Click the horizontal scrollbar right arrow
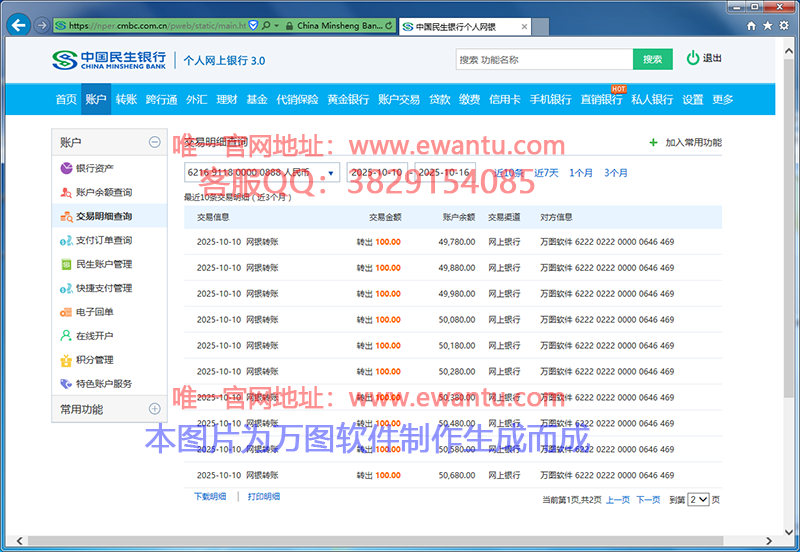Viewport: 800px width, 552px height. point(769,541)
